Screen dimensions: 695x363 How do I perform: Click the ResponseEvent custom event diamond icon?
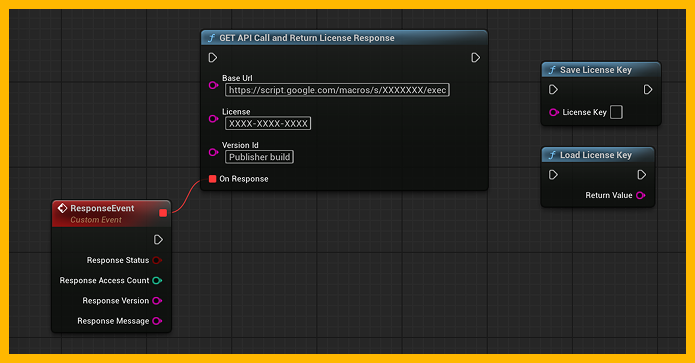click(62, 208)
